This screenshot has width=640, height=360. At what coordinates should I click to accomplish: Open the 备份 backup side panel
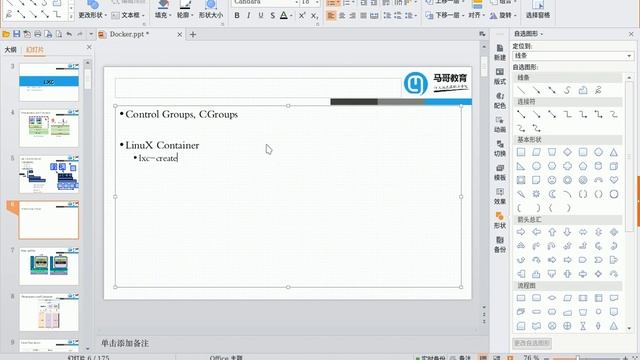500,244
